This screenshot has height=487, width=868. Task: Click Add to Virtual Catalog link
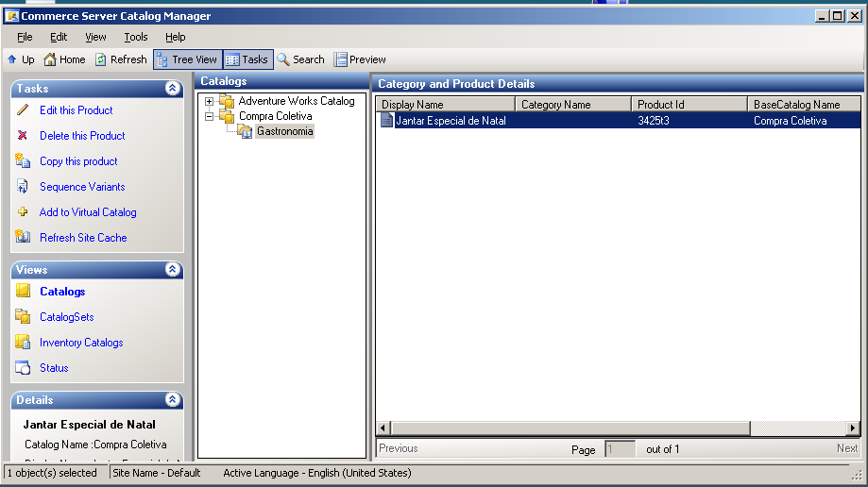click(x=88, y=212)
